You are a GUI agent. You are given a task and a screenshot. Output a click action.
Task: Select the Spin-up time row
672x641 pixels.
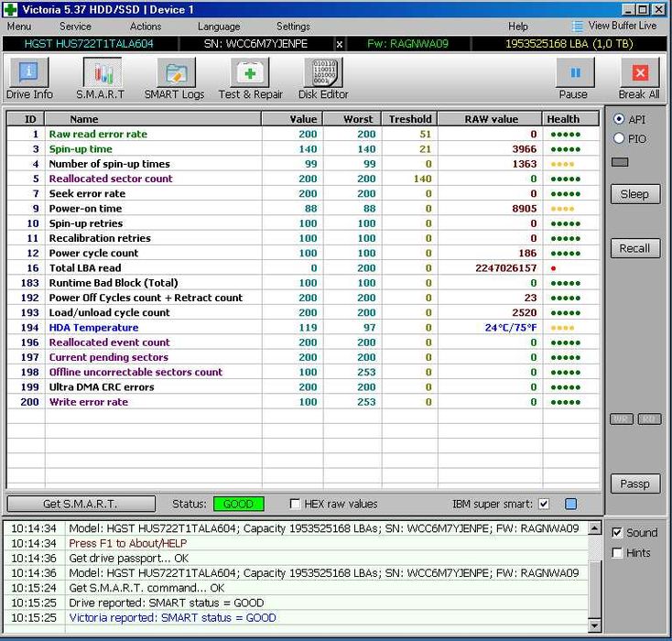pos(303,149)
